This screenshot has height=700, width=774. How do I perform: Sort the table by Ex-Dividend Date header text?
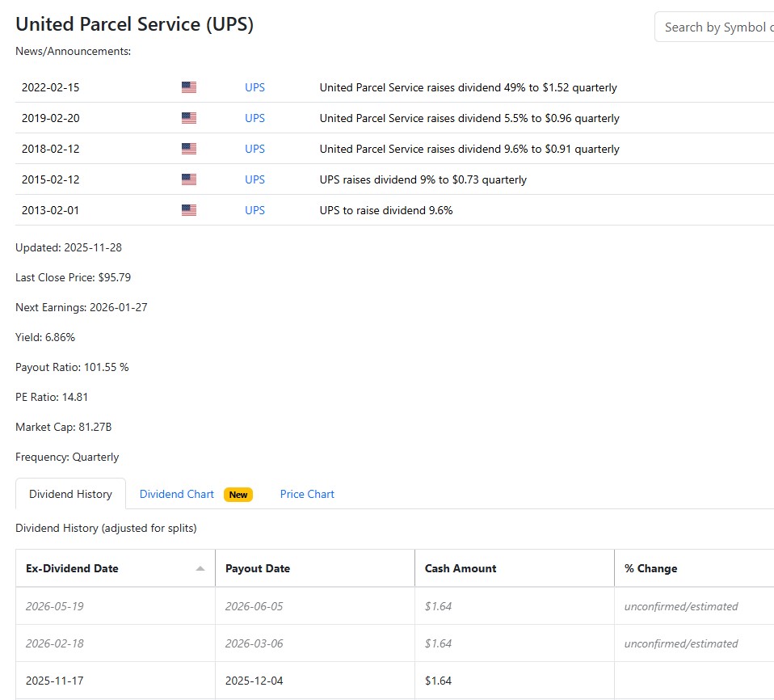(x=72, y=568)
